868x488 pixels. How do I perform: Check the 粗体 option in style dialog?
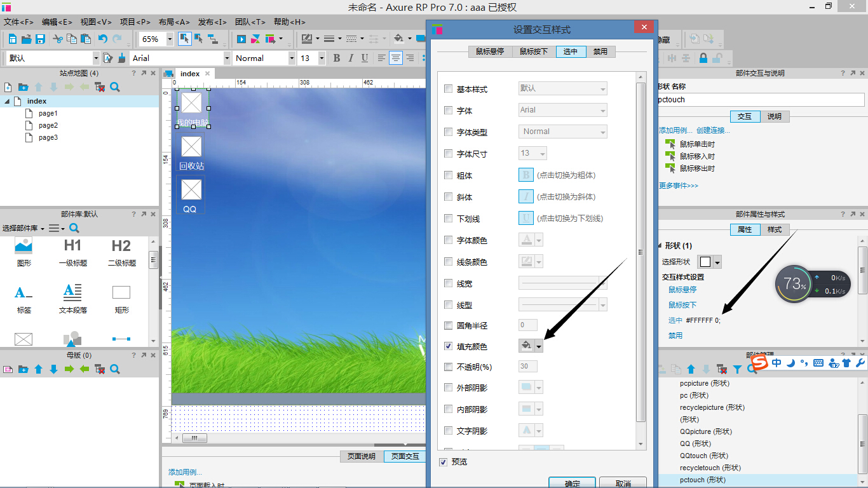(x=448, y=175)
